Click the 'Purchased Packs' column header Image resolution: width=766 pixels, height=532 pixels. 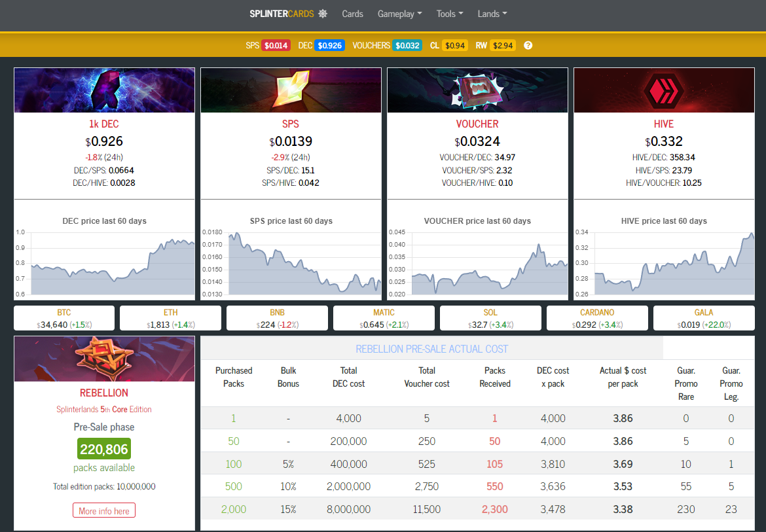(234, 377)
